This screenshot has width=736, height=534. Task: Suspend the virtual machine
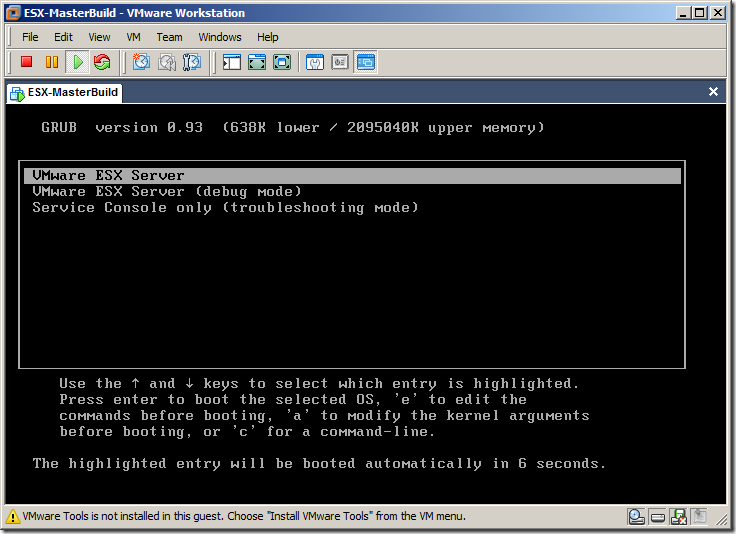click(52, 62)
